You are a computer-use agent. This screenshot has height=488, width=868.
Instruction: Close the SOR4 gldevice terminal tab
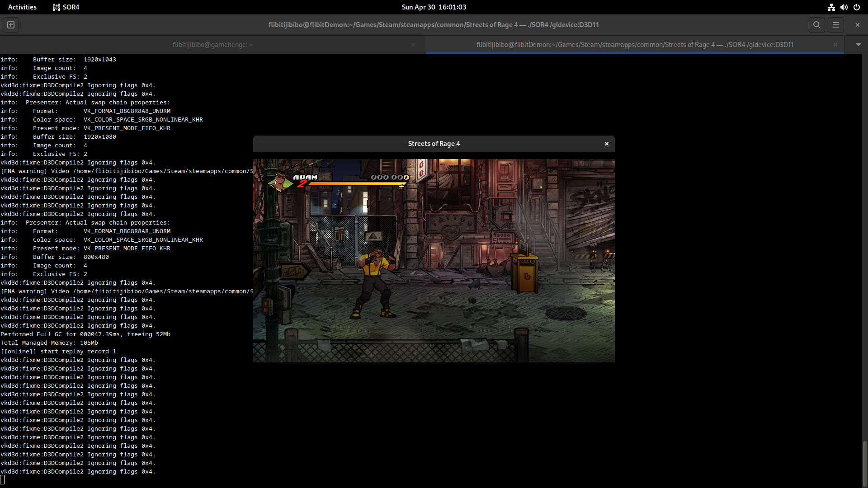pyautogui.click(x=835, y=45)
